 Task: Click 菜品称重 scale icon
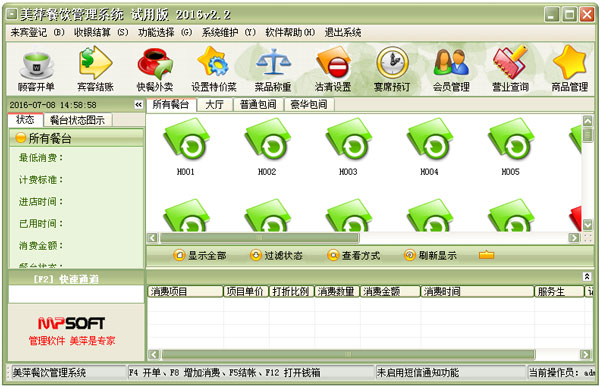[273, 63]
